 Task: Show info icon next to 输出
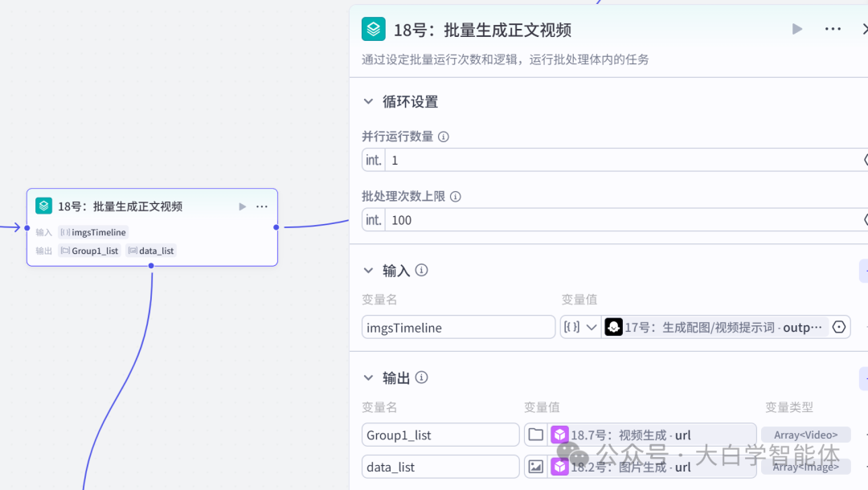coord(421,378)
